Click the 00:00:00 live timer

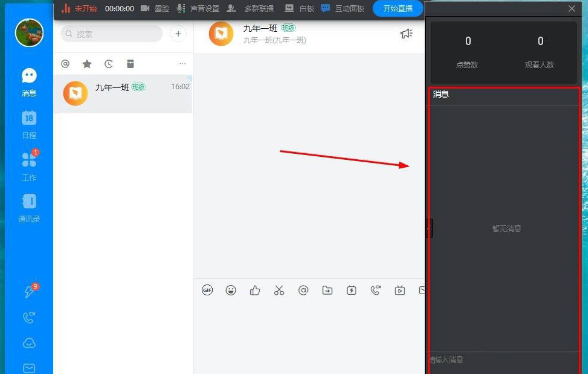point(119,8)
